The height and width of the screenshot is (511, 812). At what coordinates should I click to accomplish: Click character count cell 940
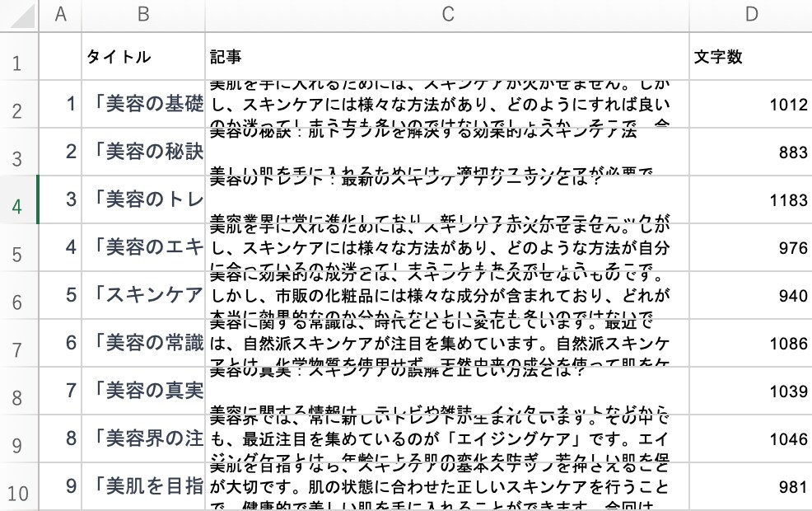(751, 295)
